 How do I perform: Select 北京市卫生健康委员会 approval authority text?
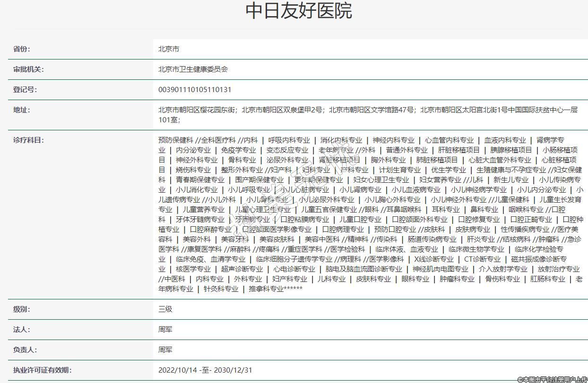[x=193, y=69]
